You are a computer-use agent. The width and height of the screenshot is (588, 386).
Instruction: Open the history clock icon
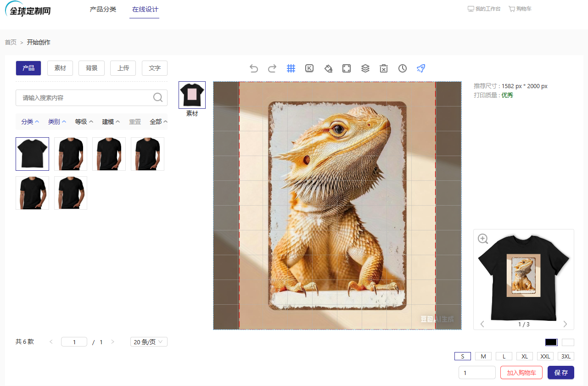click(x=403, y=68)
